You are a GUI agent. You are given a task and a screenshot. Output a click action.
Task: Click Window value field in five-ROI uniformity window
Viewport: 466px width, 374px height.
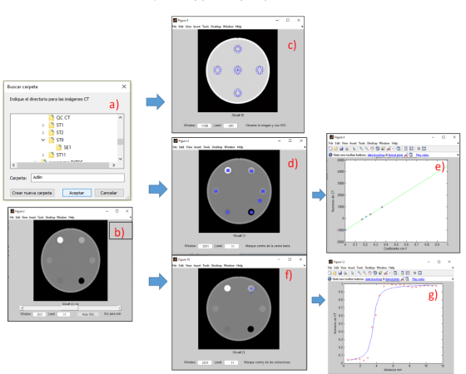204,126
